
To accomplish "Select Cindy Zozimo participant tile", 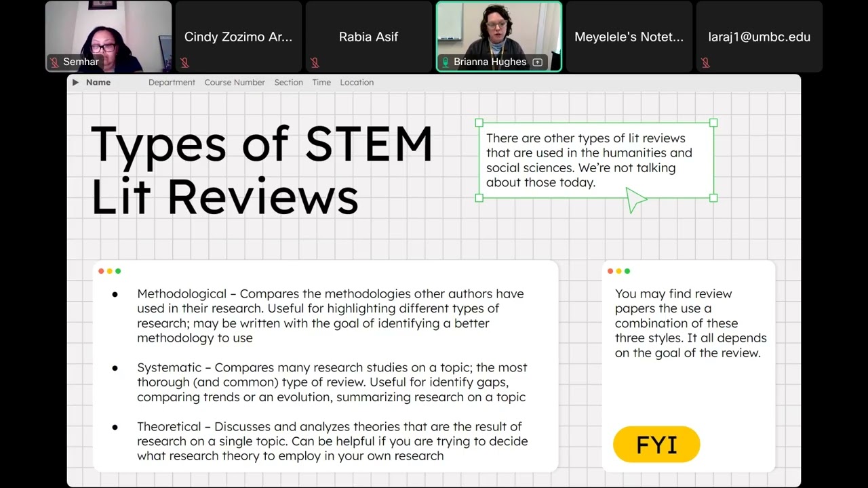I will [x=239, y=37].
